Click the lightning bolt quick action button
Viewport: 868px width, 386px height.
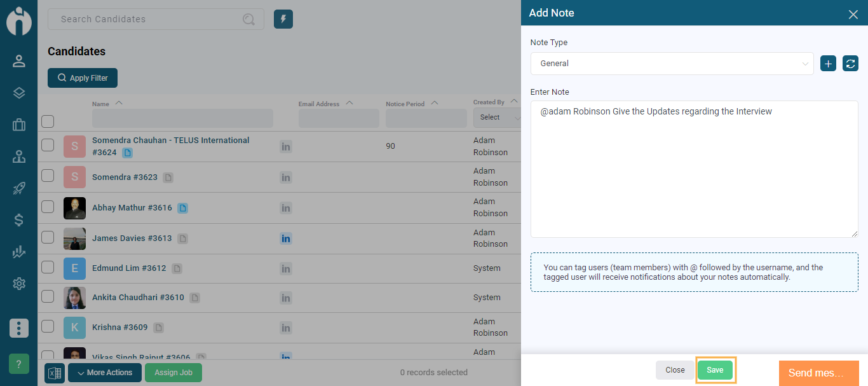(283, 19)
